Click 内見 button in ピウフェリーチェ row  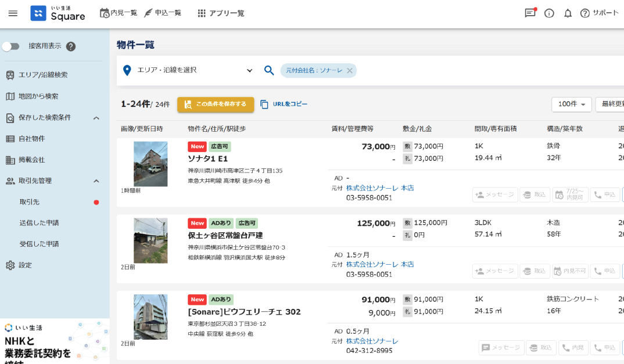click(x=573, y=348)
